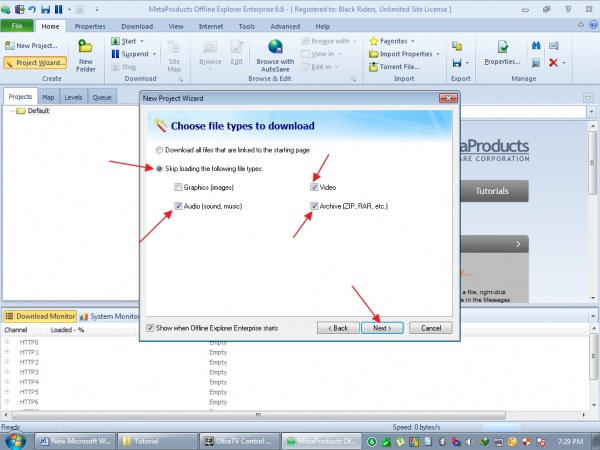Expand the Delete dropdown arrow

pyautogui.click(x=564, y=62)
